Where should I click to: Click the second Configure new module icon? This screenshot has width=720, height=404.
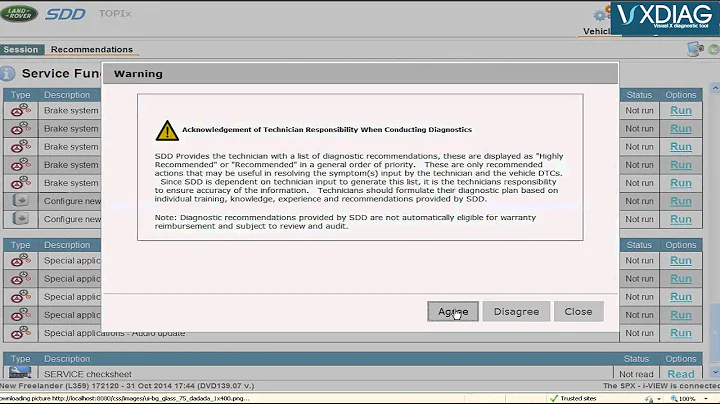(x=21, y=219)
